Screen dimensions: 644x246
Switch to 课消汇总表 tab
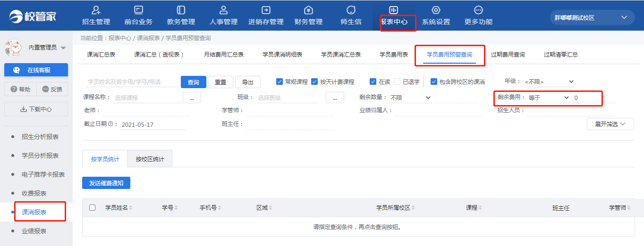click(101, 55)
